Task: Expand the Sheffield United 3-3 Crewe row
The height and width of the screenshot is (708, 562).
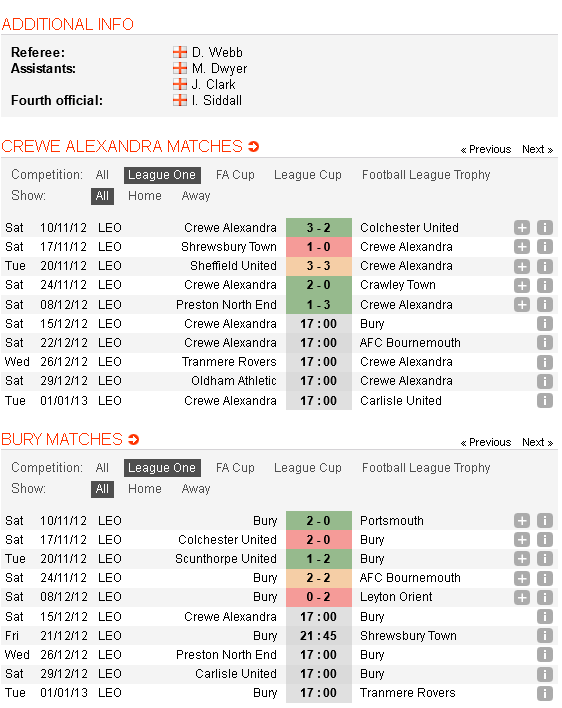Action: [522, 266]
